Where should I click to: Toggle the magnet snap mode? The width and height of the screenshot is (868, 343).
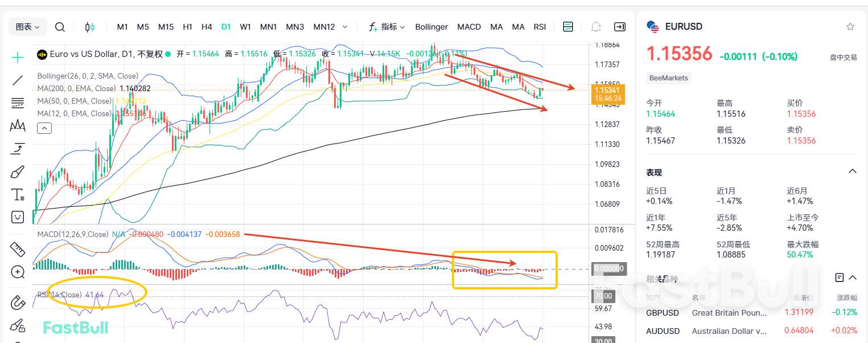tap(18, 302)
